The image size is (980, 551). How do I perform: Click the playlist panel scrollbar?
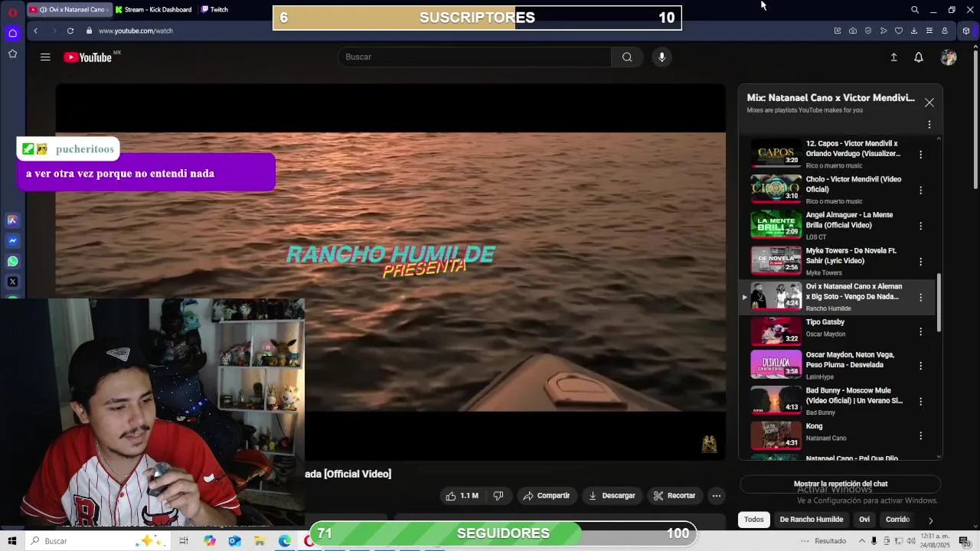[x=939, y=302]
